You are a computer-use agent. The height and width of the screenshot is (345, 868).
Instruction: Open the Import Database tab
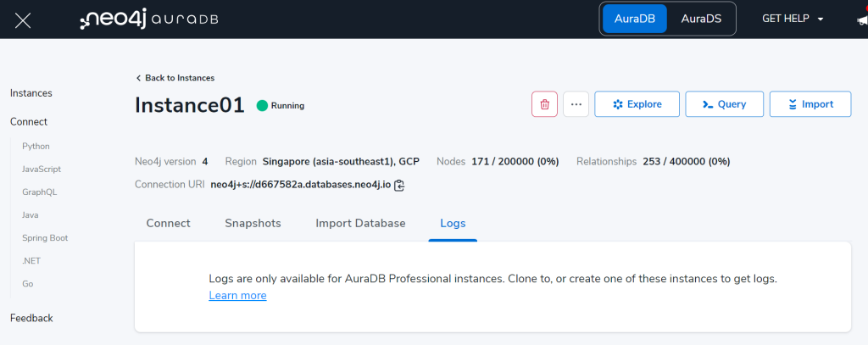pos(360,223)
